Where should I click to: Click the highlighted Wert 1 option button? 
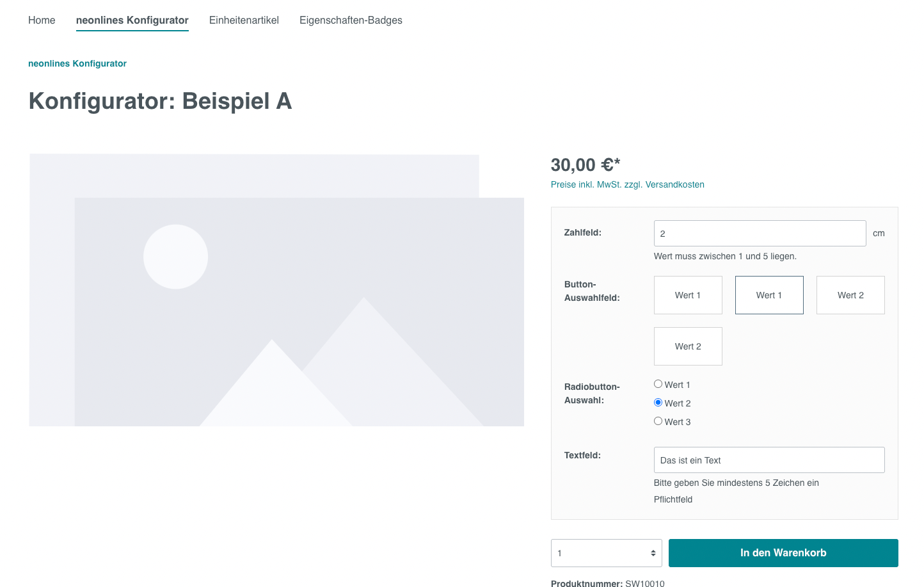(769, 295)
